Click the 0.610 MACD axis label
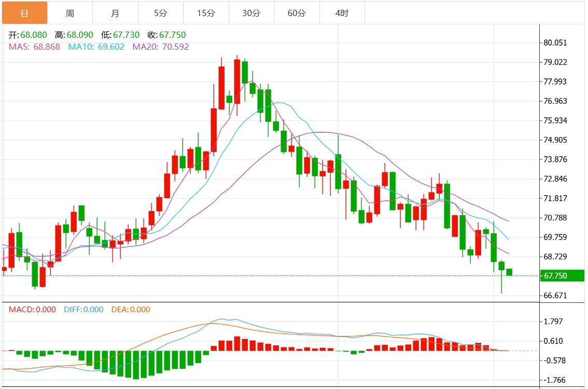Image resolution: width=588 pixels, height=389 pixels. pyautogui.click(x=553, y=341)
